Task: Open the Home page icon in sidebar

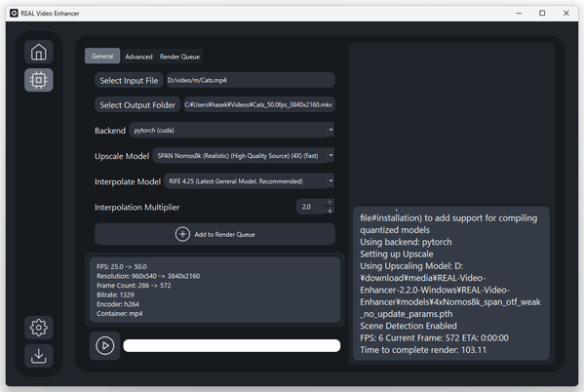Action: click(39, 52)
